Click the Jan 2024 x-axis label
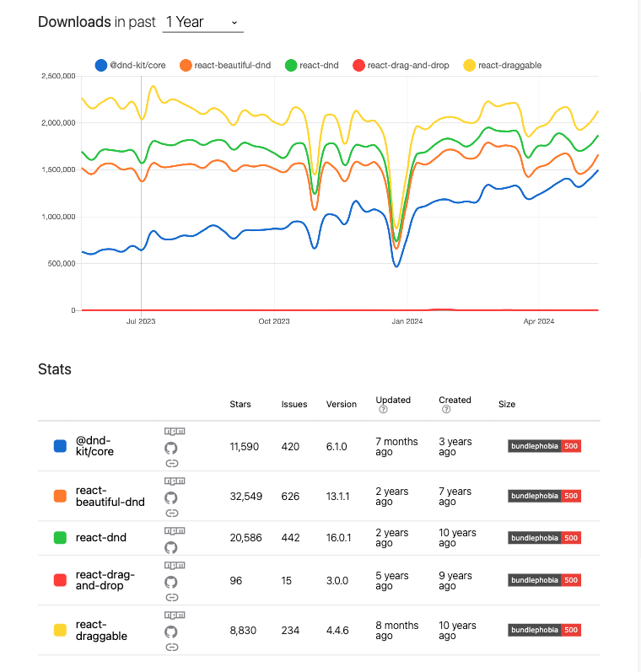 (407, 321)
